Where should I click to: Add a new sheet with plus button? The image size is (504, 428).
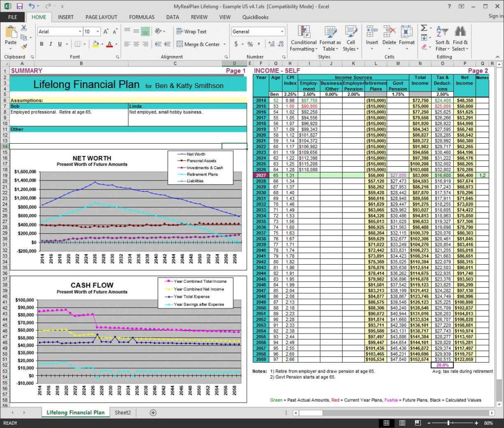153,412
